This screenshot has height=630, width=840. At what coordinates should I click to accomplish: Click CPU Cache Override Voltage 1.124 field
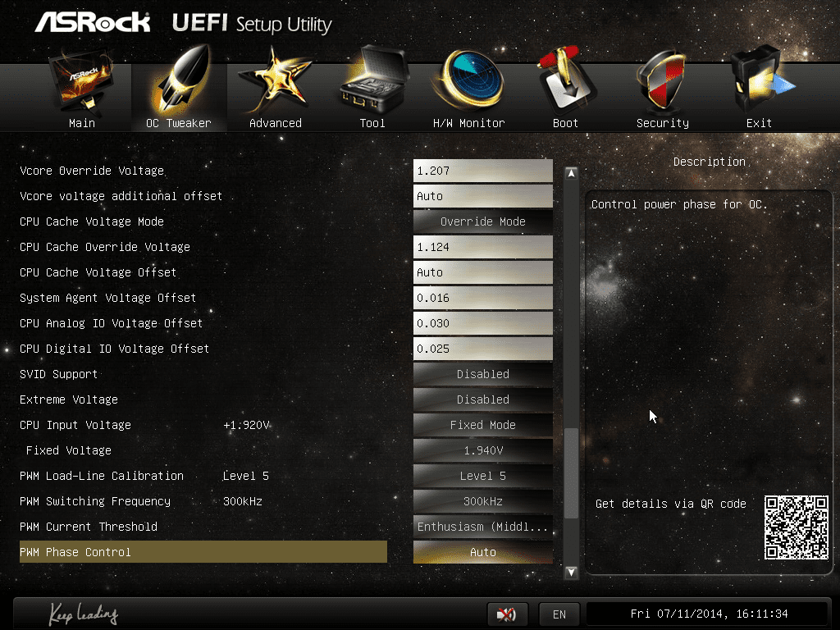[482, 247]
